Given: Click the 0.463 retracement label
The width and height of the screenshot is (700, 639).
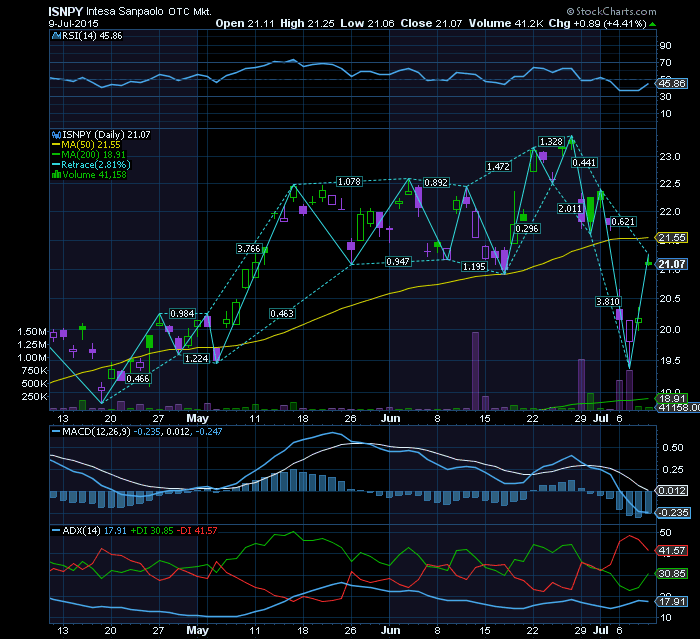Looking at the screenshot, I should (282, 313).
